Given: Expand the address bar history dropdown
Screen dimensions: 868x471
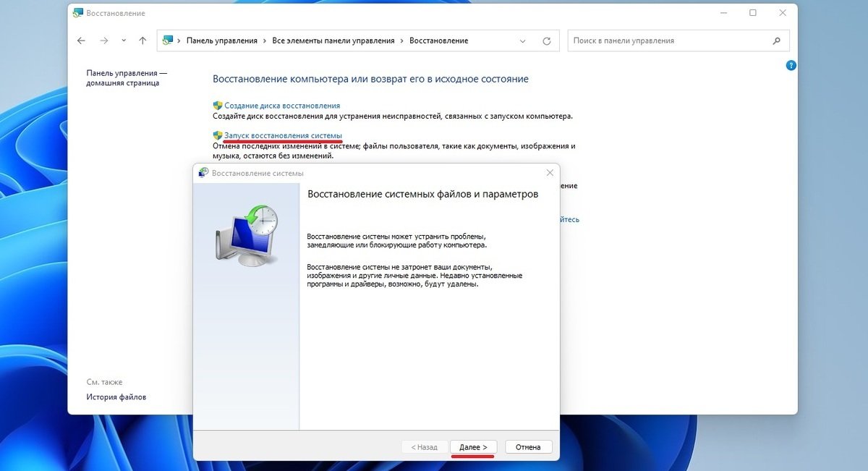Looking at the screenshot, I should click(x=523, y=41).
